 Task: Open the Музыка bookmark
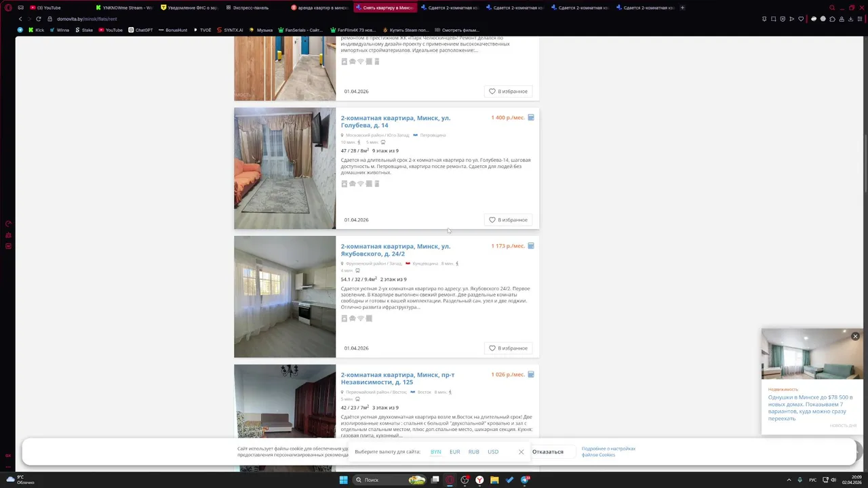point(260,30)
